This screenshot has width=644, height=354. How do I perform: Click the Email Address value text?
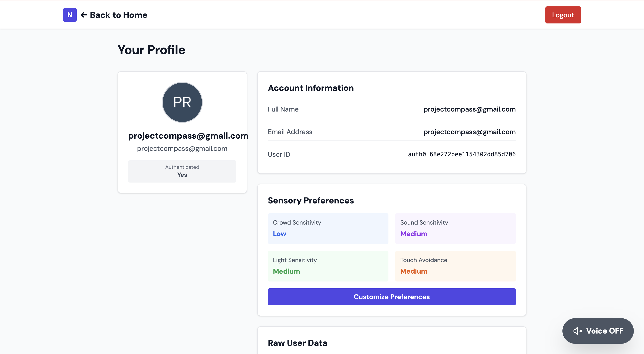[x=469, y=132]
